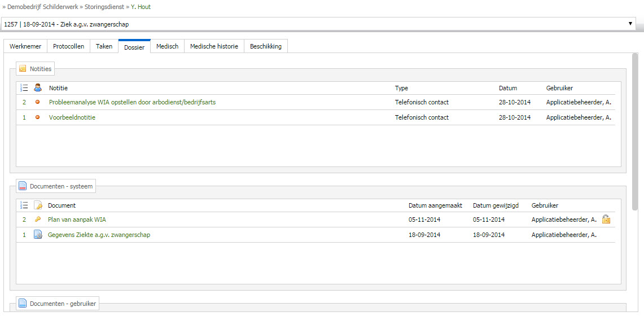Screen dimensions: 644x316
Task: Click the Y. Hout breadcrumb
Action: 141,7
